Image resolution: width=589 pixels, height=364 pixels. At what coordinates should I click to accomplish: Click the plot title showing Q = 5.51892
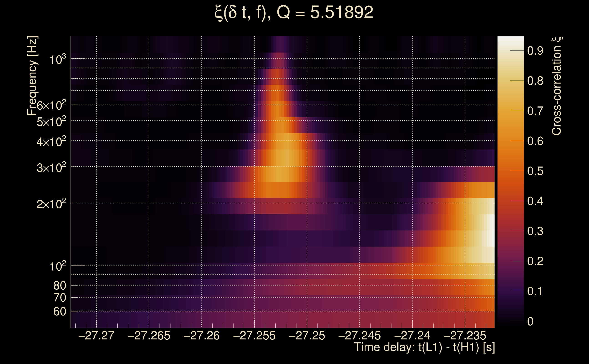coord(294,13)
